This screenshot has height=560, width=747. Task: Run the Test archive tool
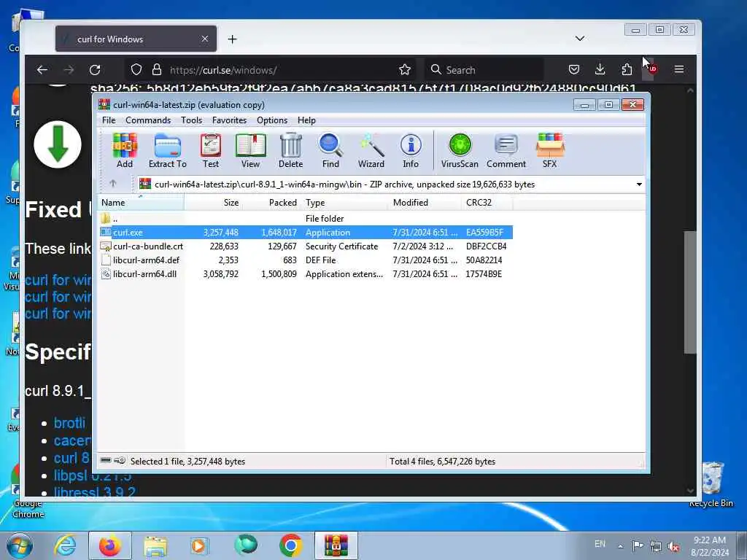(x=211, y=150)
